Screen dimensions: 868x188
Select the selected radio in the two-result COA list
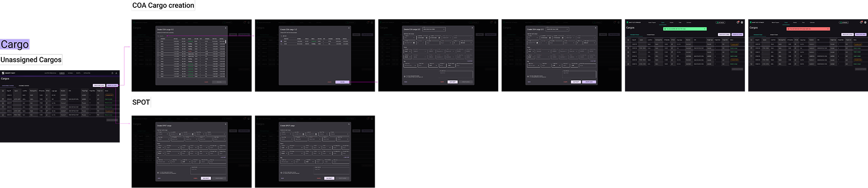281,41
